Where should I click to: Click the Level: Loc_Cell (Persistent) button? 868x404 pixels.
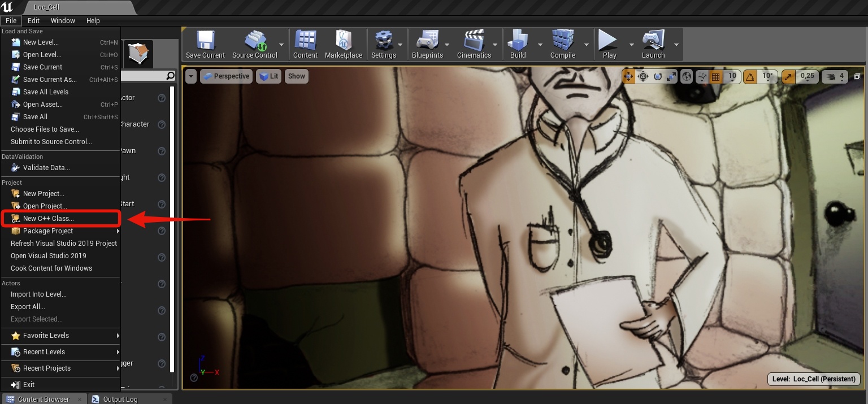814,379
